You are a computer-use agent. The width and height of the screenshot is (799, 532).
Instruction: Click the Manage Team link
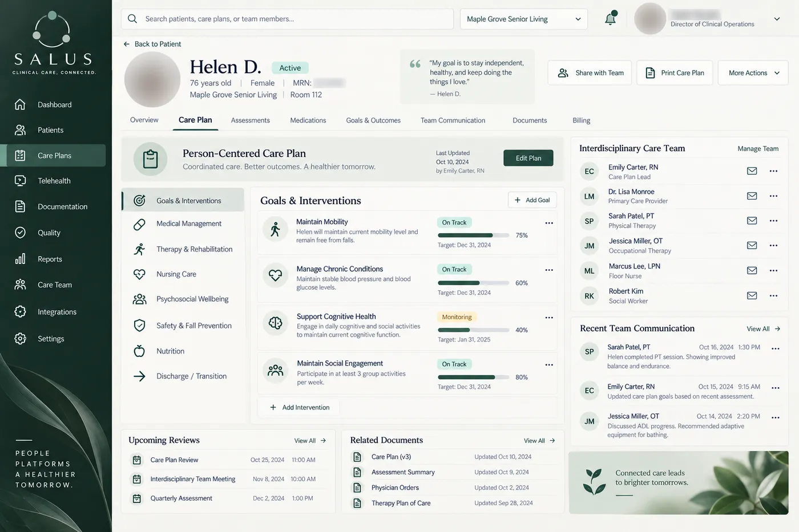tap(758, 149)
